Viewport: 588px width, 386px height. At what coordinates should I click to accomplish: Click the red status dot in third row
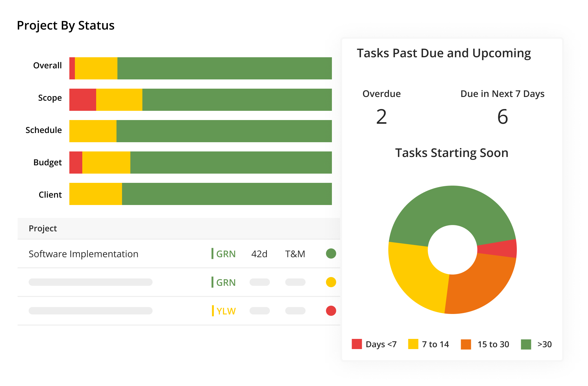click(331, 311)
